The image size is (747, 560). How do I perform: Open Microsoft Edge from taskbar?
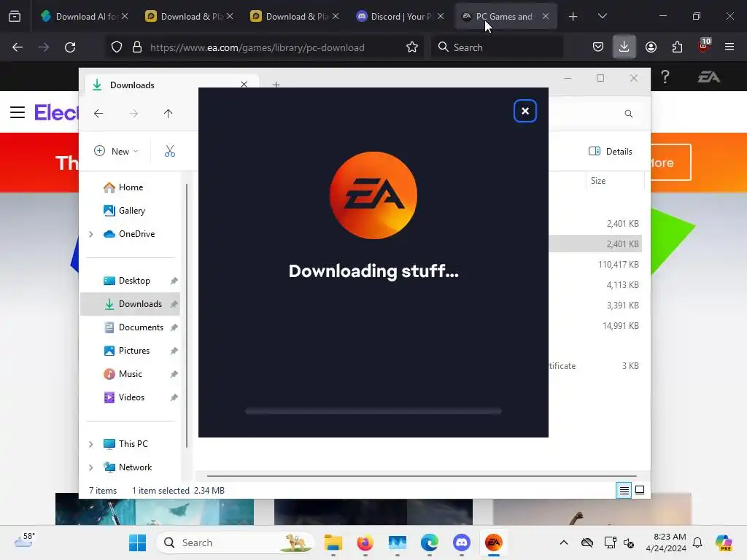point(429,542)
